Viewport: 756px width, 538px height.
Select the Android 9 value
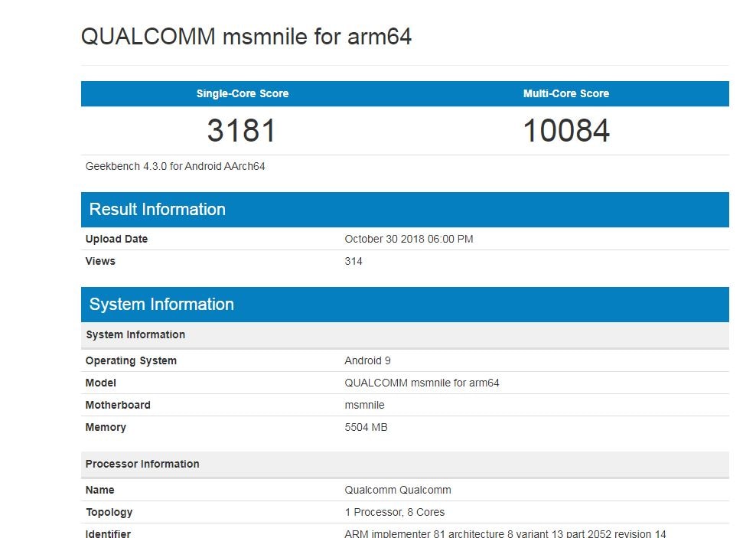367,360
